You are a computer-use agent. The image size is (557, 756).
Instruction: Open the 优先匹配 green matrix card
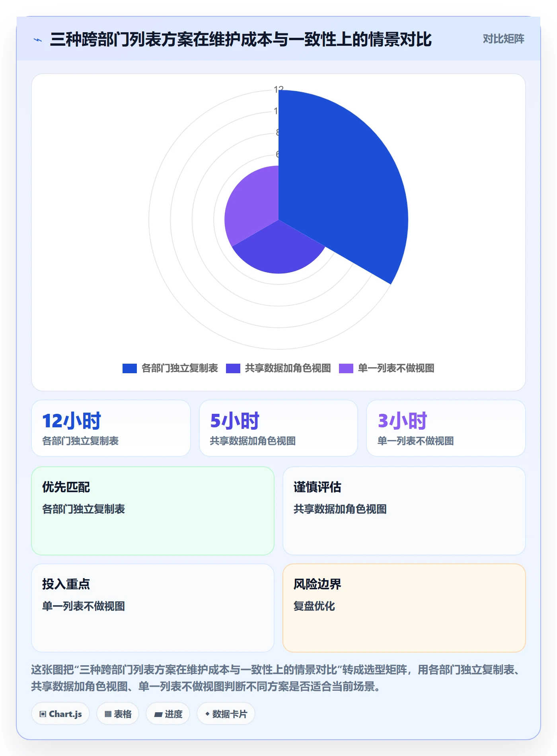(153, 511)
